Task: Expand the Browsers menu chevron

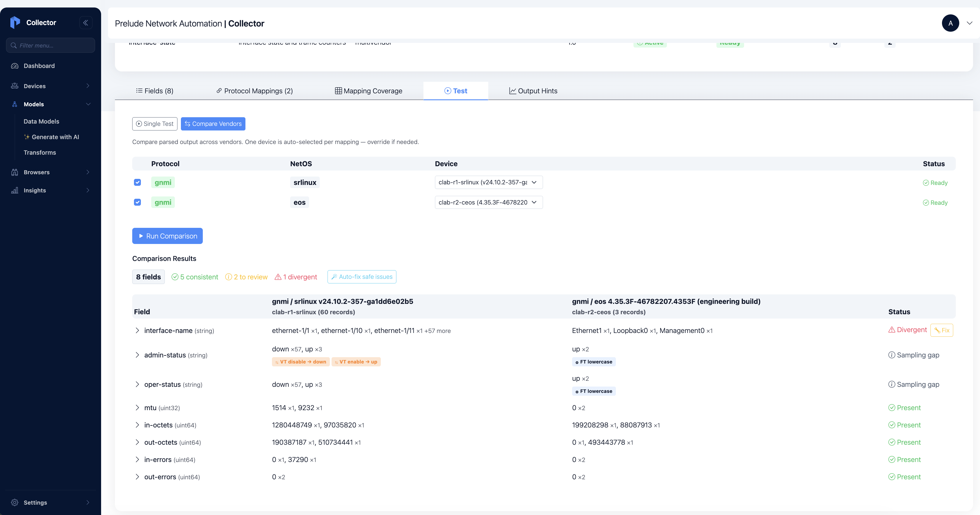Action: click(x=88, y=172)
